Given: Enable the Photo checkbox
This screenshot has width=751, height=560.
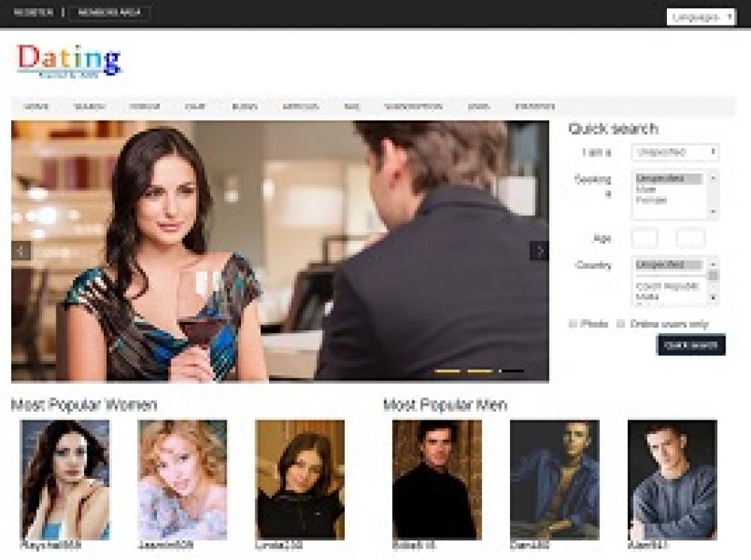Looking at the screenshot, I should (x=573, y=324).
